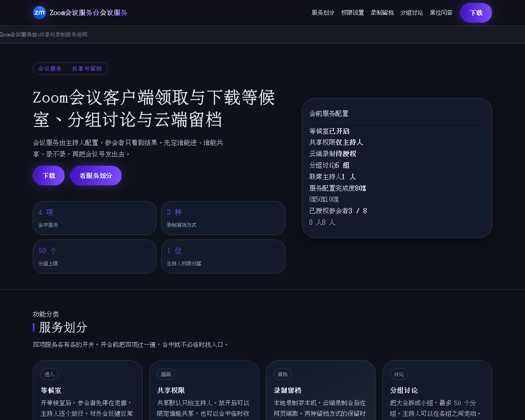Select the 4 项 会中服务 stat card

(x=95, y=218)
